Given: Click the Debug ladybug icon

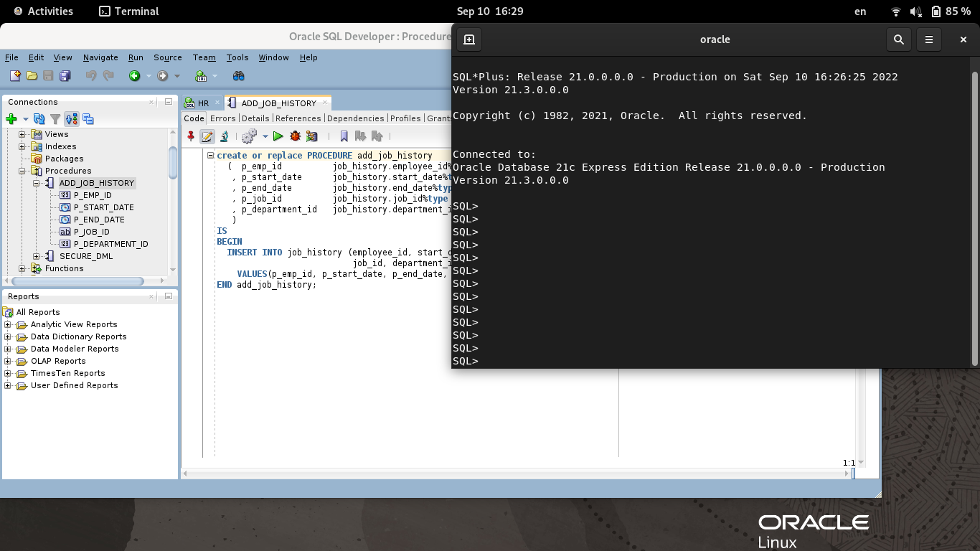Looking at the screenshot, I should click(x=295, y=136).
